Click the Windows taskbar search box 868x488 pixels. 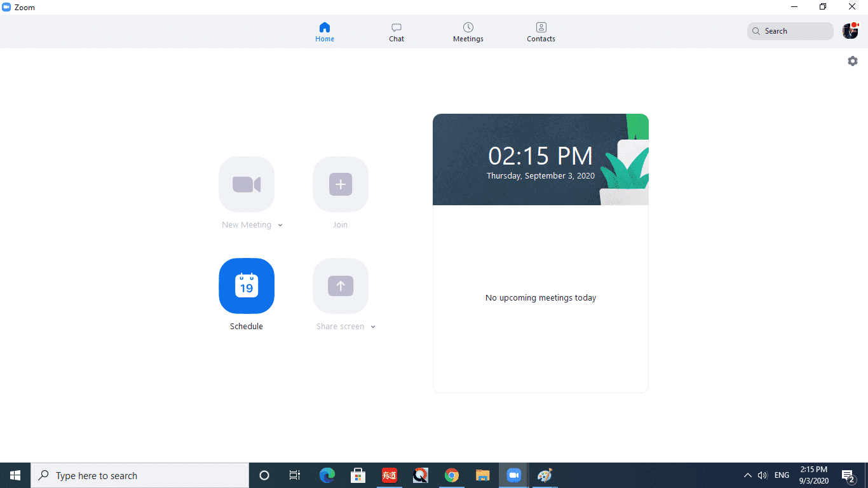click(140, 475)
